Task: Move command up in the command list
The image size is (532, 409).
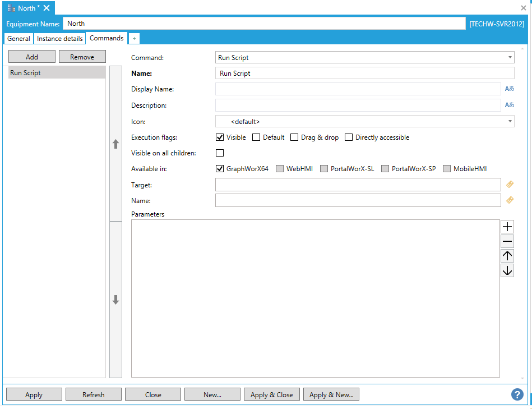Action: pyautogui.click(x=115, y=144)
